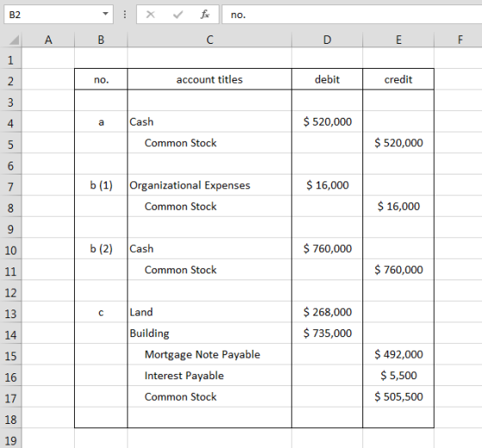Select the 'b (1)' cell
Image resolution: width=482 pixels, height=448 pixels.
pos(102,186)
